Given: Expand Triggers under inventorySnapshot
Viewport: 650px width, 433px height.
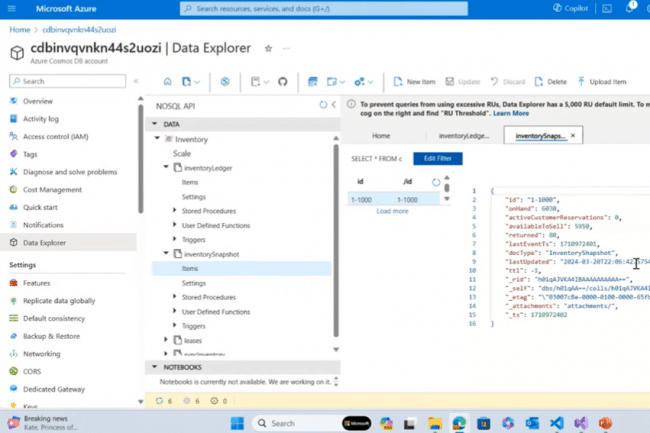Looking at the screenshot, I should pyautogui.click(x=175, y=326).
